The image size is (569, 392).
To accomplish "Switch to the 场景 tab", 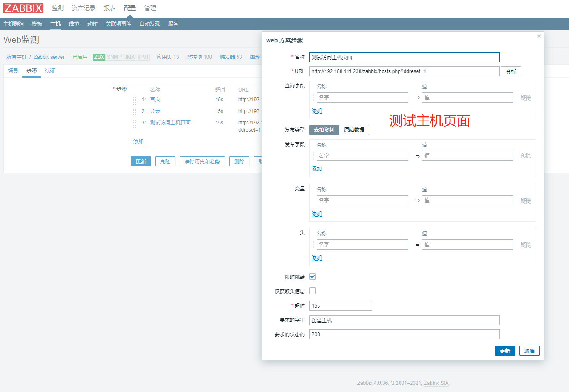I will 13,71.
